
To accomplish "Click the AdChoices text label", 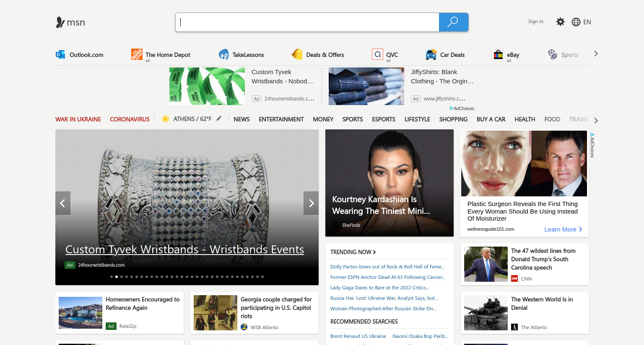I will (x=464, y=108).
